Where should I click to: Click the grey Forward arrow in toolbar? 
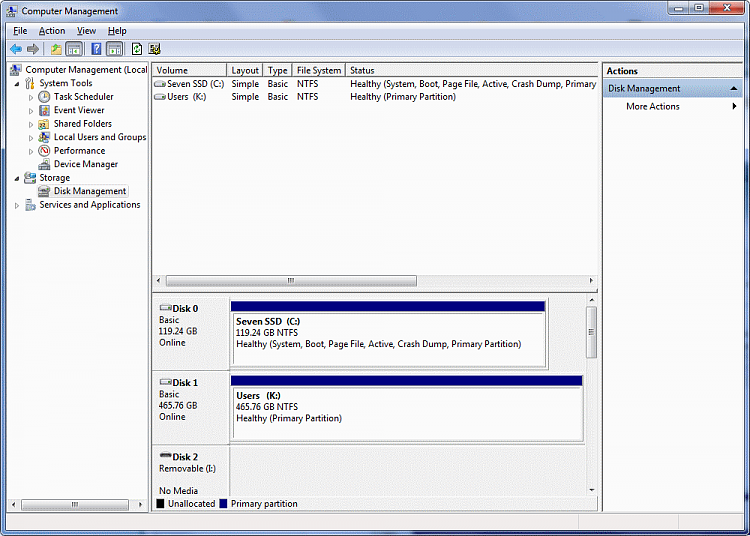(x=33, y=49)
